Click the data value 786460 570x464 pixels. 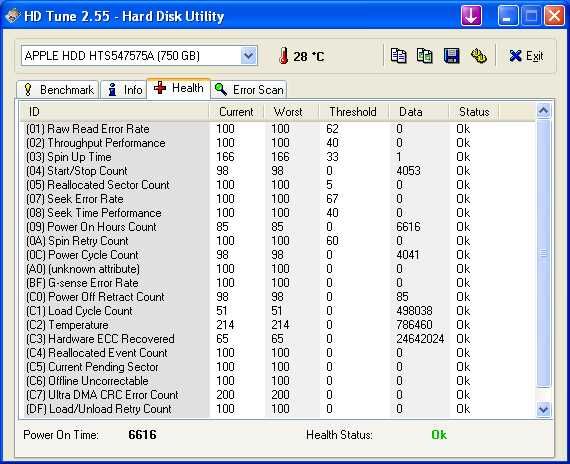coord(414,325)
